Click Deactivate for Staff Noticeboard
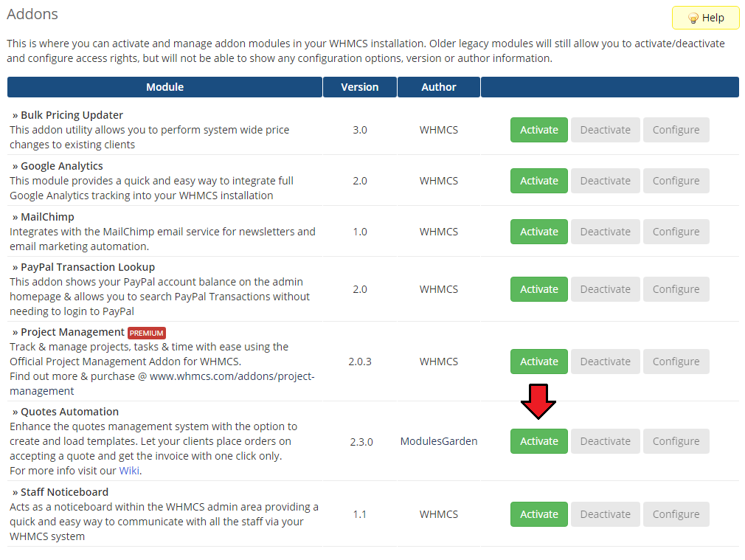The width and height of the screenshot is (745, 560). tap(606, 514)
